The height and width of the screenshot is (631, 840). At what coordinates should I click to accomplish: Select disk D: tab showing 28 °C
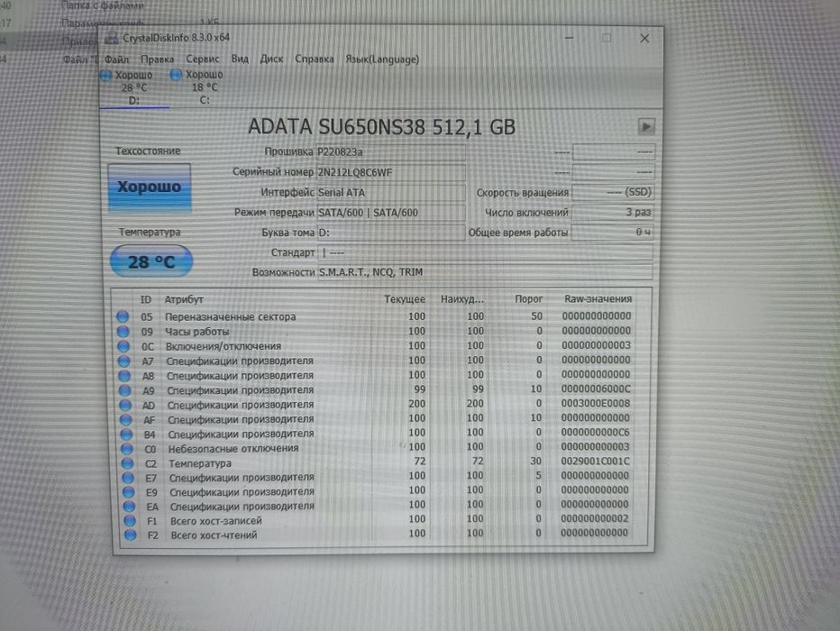134,87
